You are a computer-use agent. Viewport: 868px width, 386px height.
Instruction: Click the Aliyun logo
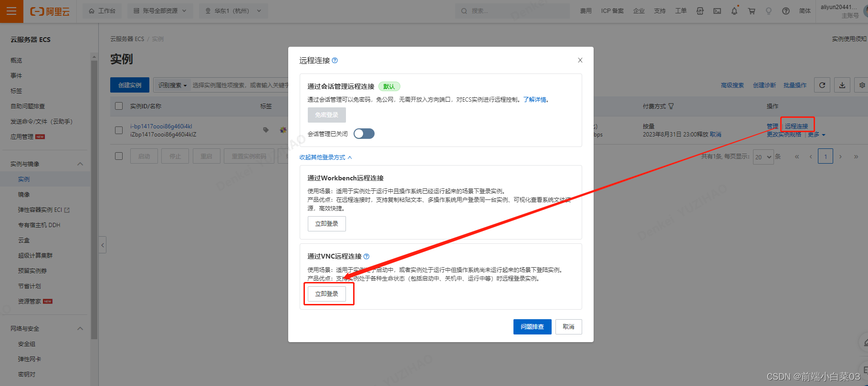[x=50, y=11]
